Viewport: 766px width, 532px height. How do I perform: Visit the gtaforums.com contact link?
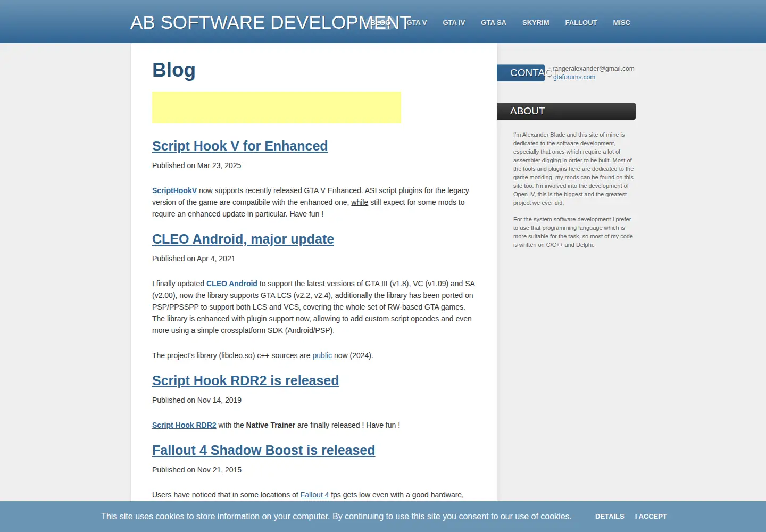click(x=574, y=77)
